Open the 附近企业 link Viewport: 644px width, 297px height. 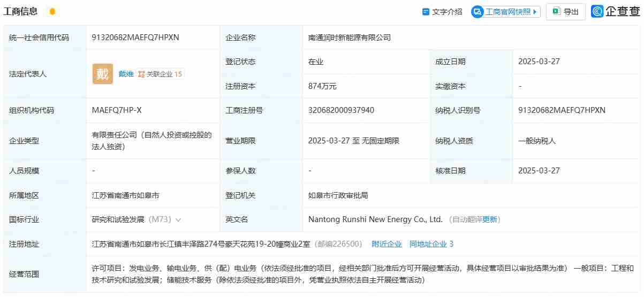pyautogui.click(x=387, y=244)
